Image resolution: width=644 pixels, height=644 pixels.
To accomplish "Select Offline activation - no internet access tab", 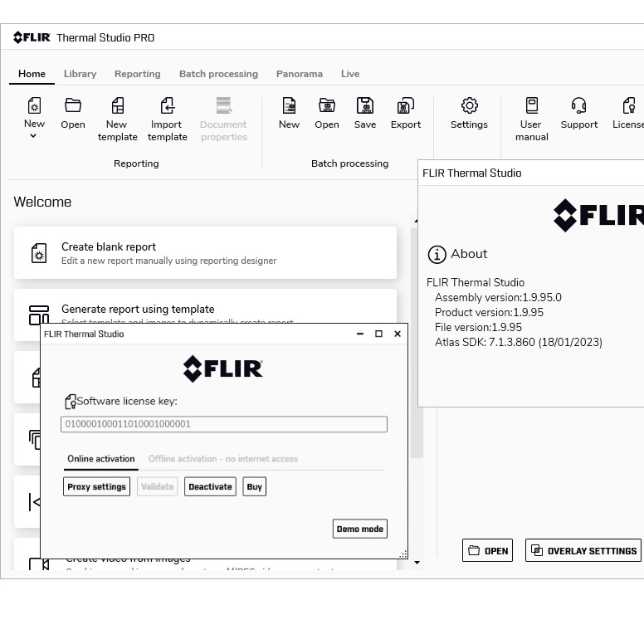I will tap(223, 459).
